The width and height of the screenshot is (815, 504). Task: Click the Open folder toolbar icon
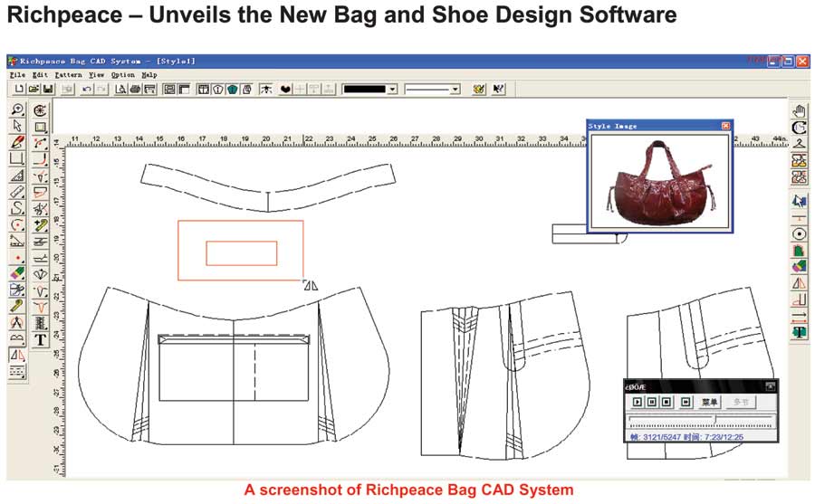point(34,89)
